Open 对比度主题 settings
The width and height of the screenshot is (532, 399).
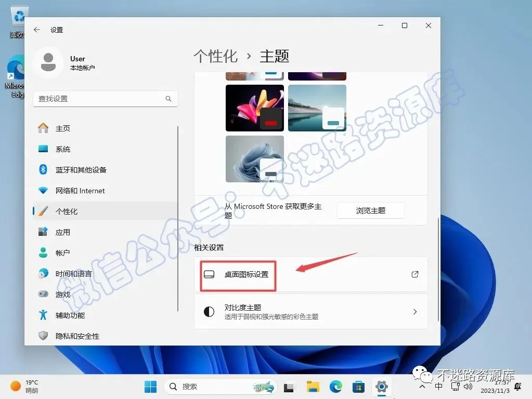click(x=311, y=312)
